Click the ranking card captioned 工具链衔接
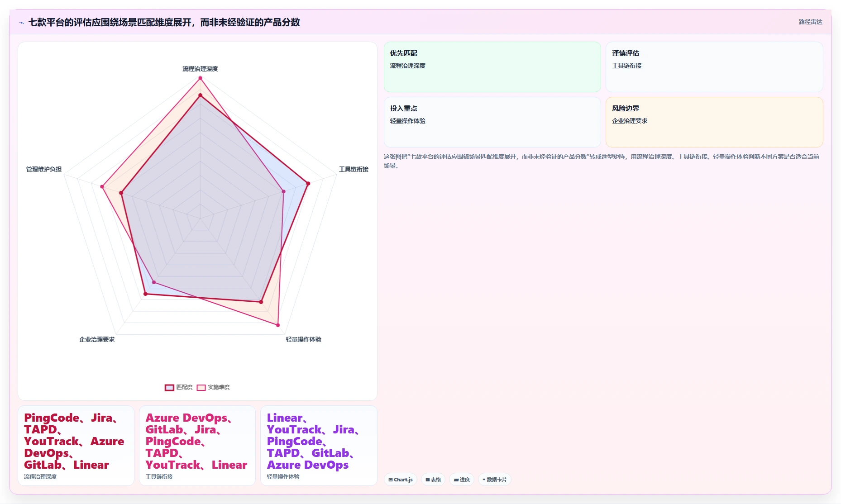Screen dimensions: 841x504 197,446
